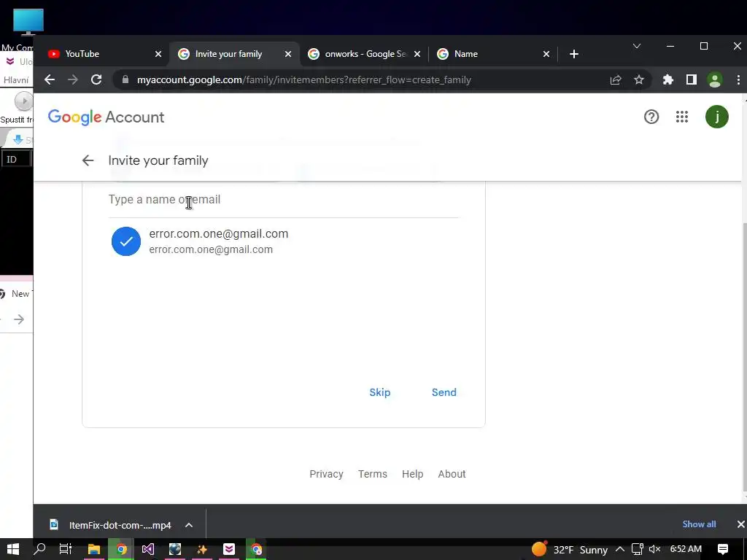Viewport: 747px width, 560px height.
Task: Close the Invite your family tab
Action: [x=287, y=54]
